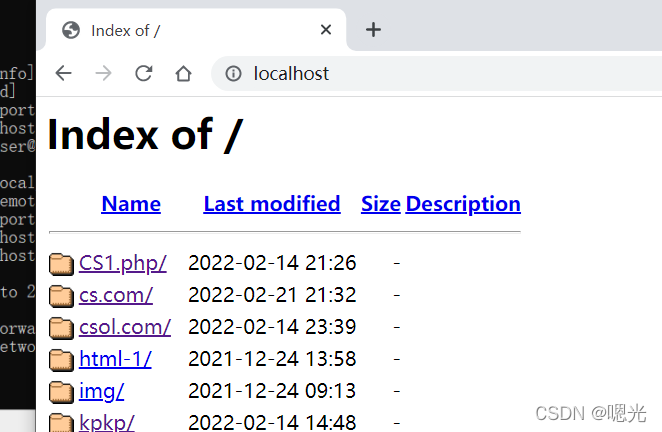
Task: Sort listing by Last modified
Action: coord(272,204)
